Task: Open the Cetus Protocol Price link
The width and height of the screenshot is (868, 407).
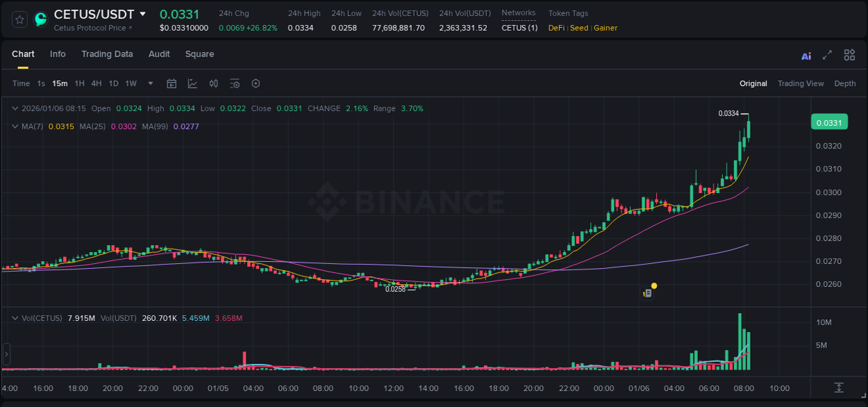Action: point(90,28)
